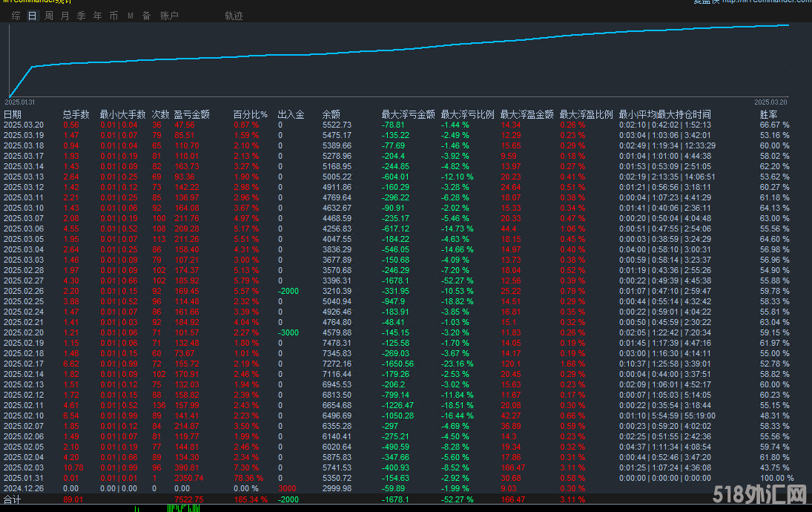The image size is (812, 512).
Task: Open the 周 weekly tab
Action: (x=49, y=16)
